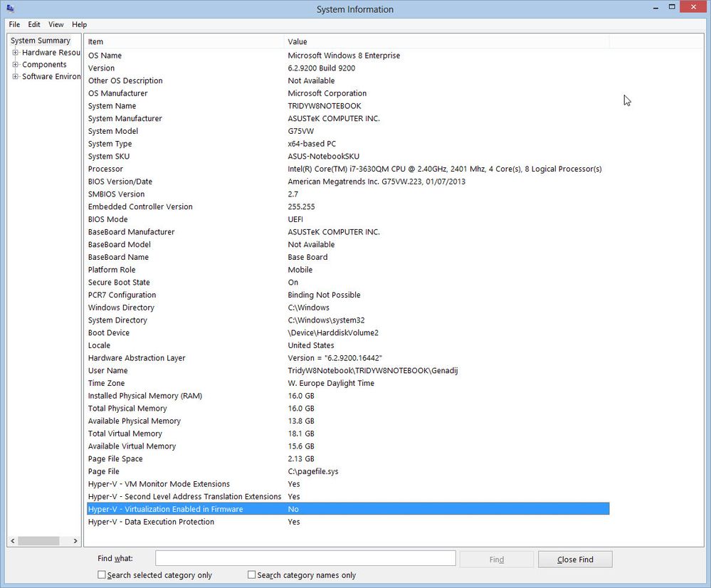Open the Help menu
Viewport: 711px width, 588px height.
[79, 24]
